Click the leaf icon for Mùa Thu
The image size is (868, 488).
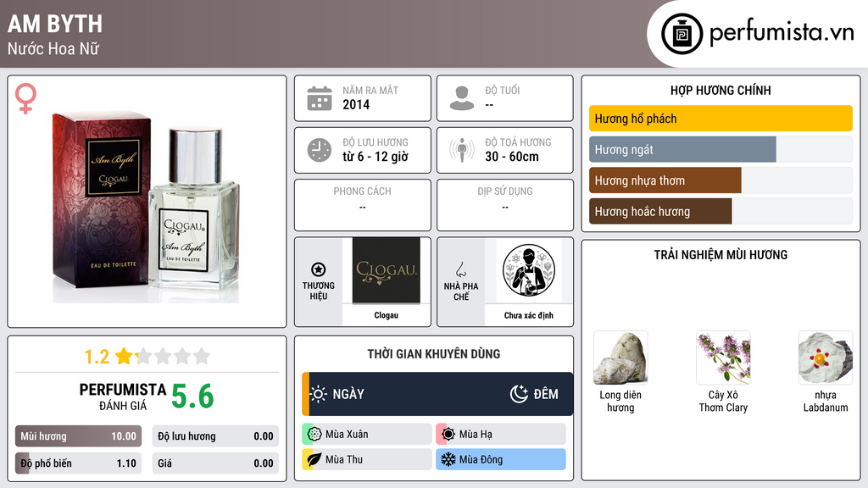click(x=314, y=459)
